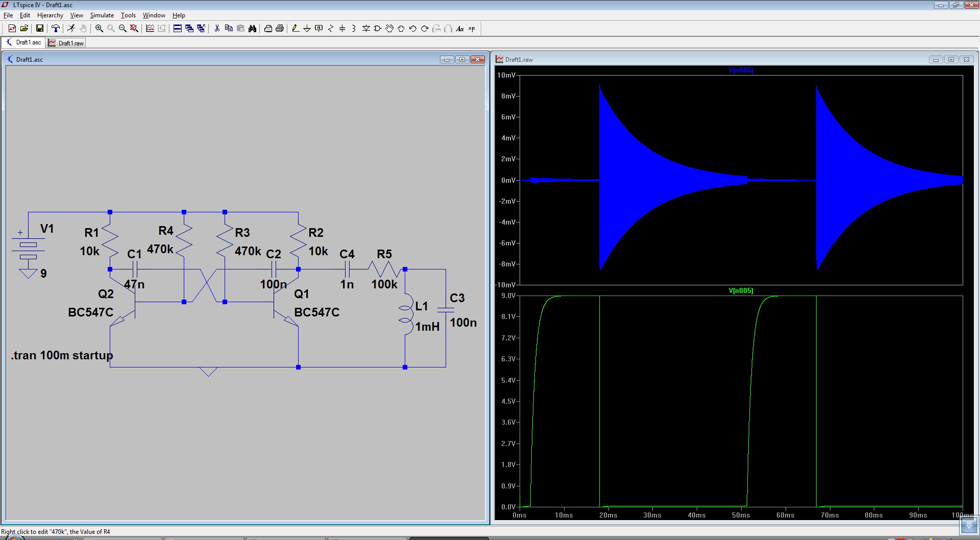Click the '.tran 100m startup' directive text
This screenshot has width=980, height=540.
(x=62, y=355)
